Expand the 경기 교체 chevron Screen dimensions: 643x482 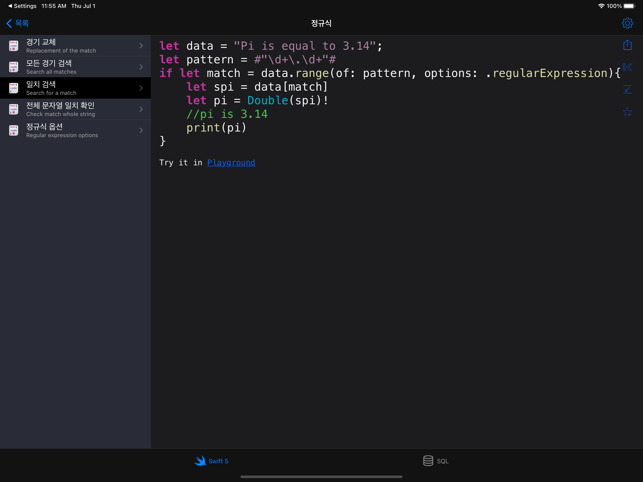coord(141,46)
